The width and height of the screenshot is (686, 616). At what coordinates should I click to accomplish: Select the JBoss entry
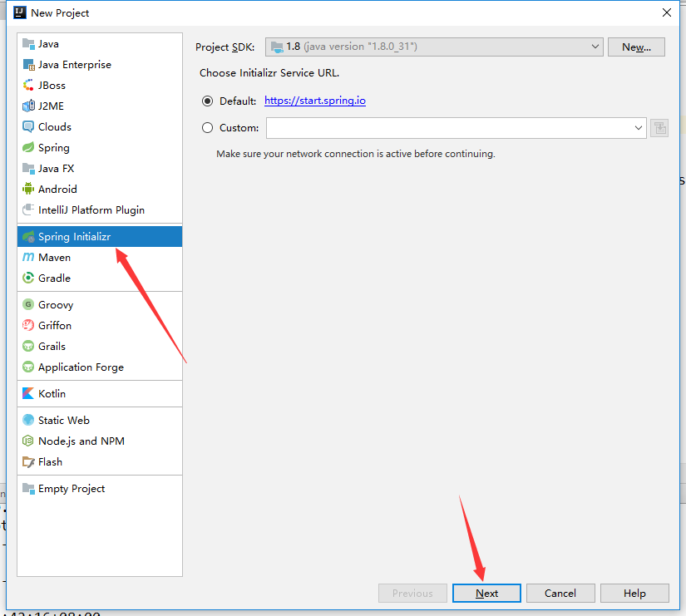click(100, 86)
